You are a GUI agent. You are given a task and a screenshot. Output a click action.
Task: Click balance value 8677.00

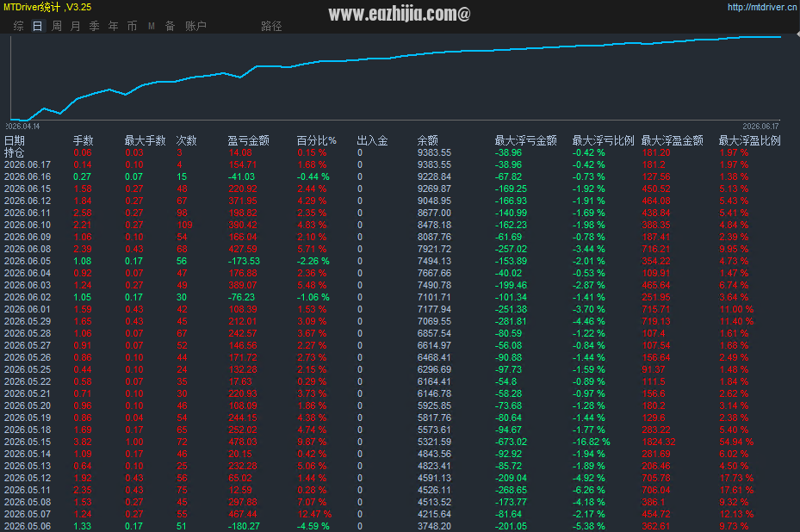coord(434,213)
